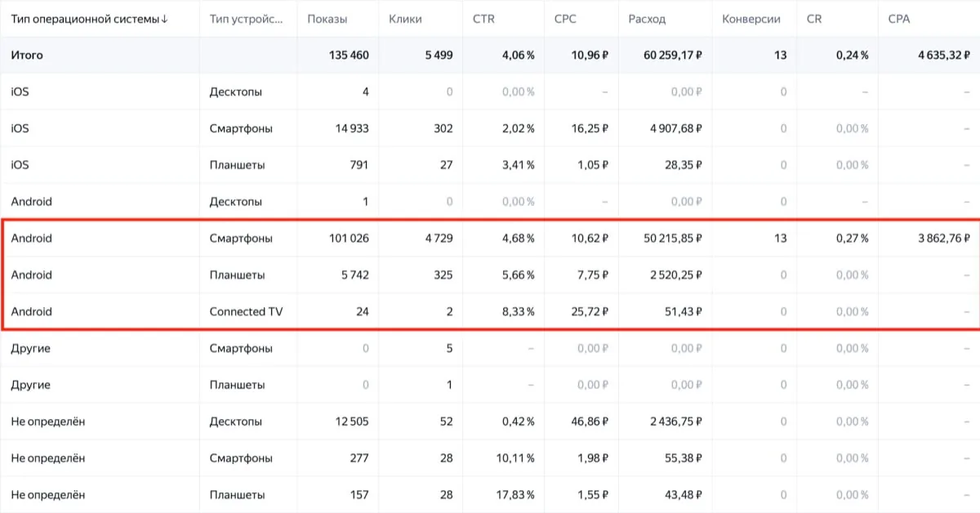Click iOS smartphones spend 4 907,68 ₽

coord(676,129)
